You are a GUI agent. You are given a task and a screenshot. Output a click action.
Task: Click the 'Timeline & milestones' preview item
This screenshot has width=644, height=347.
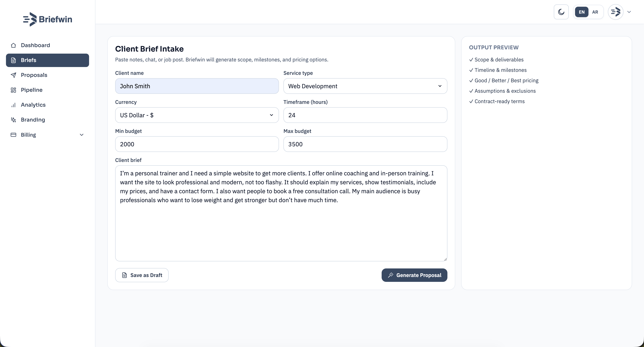click(498, 70)
